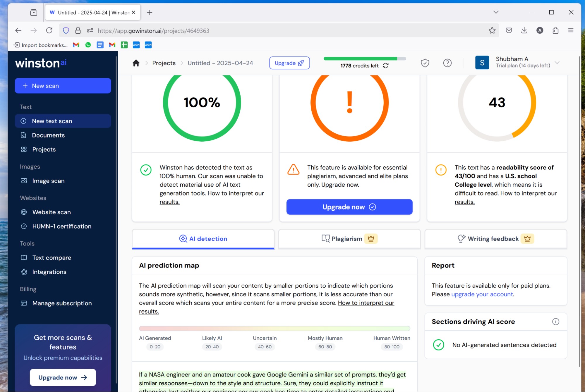Select the Documents section in the sidebar

coord(48,135)
